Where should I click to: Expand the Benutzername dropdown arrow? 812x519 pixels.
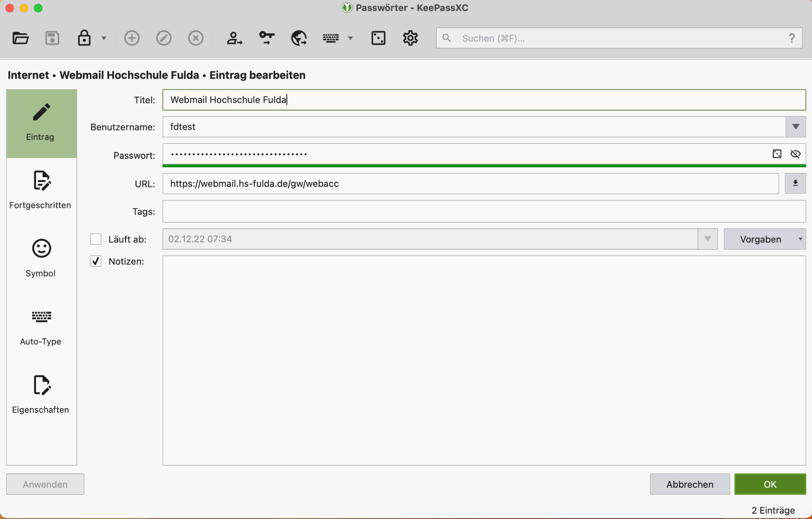tap(795, 127)
